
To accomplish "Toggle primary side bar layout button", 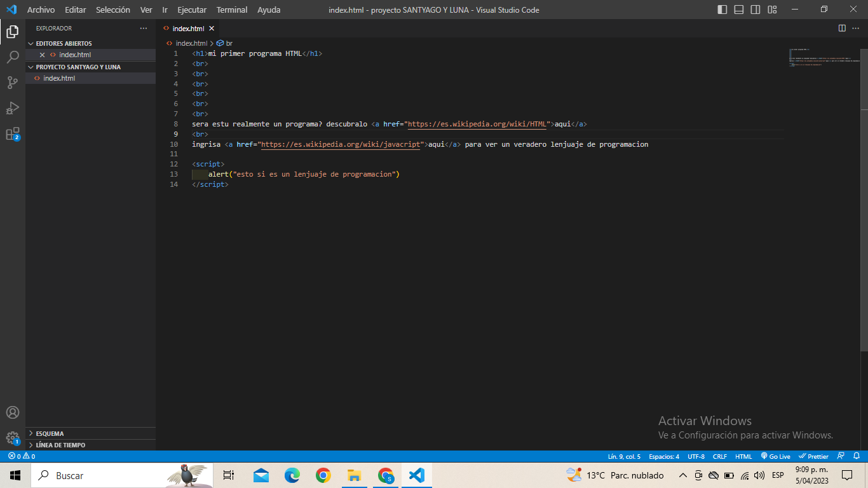I will click(x=722, y=10).
